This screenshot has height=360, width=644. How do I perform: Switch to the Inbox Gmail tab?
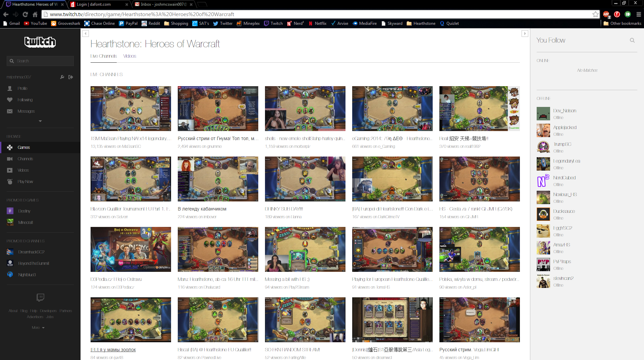click(x=164, y=4)
